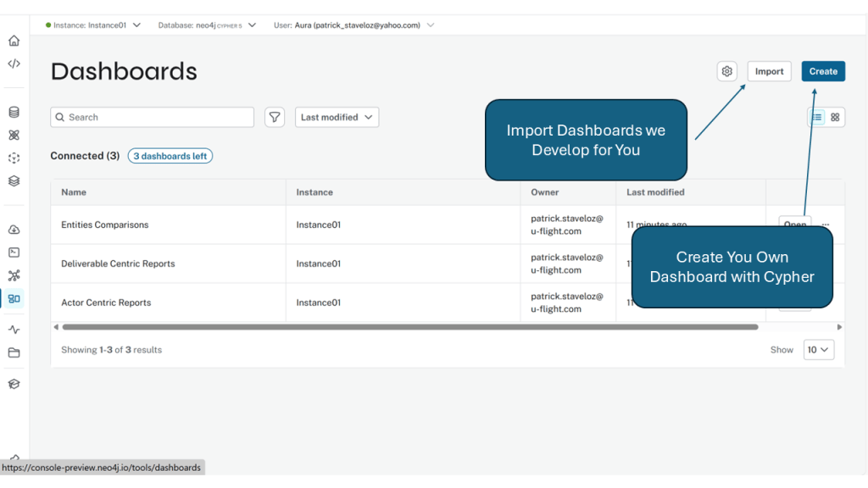This screenshot has height=488, width=868.
Task: Switch to list view layout
Action: 817,117
